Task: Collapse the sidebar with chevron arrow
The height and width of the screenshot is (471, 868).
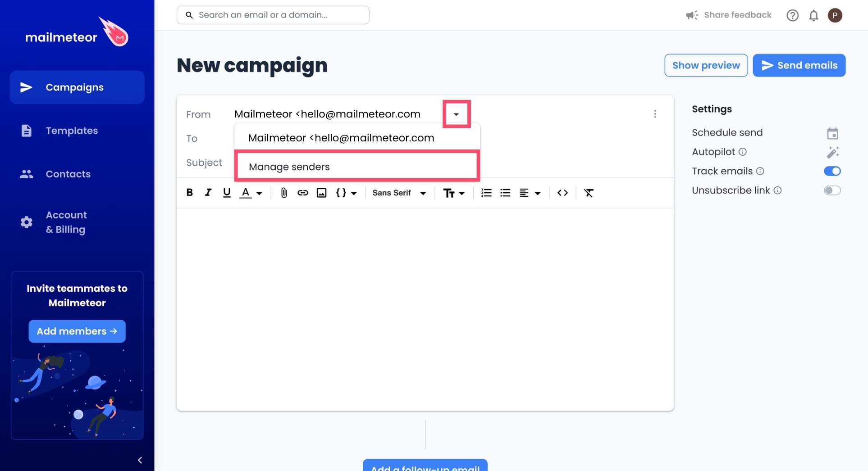Action: click(x=140, y=460)
